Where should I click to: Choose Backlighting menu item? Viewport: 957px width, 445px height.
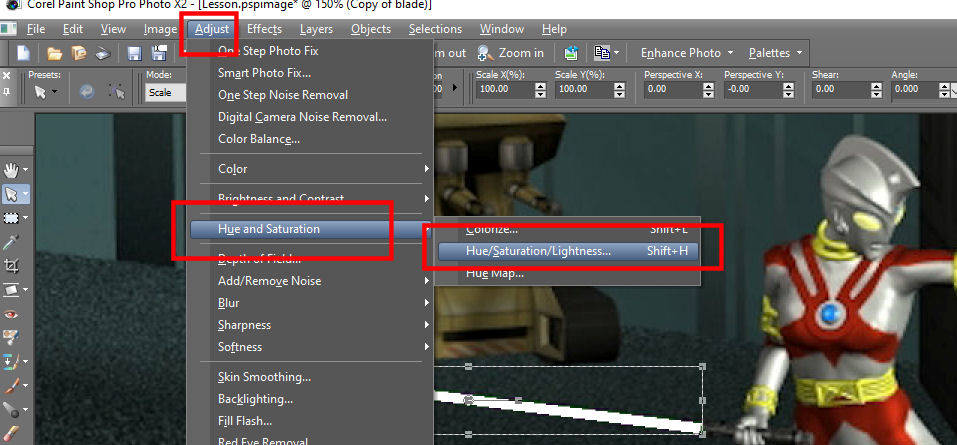click(x=311, y=399)
